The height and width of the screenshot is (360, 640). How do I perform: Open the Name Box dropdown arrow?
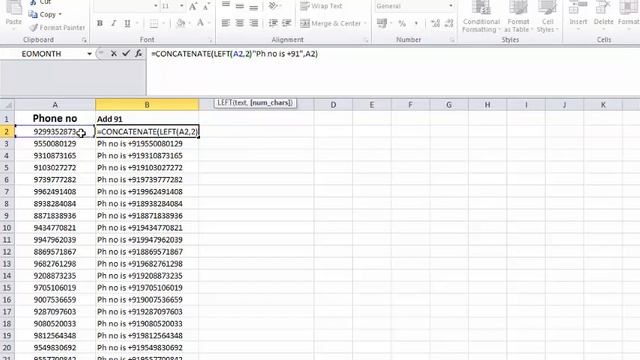pyautogui.click(x=89, y=54)
